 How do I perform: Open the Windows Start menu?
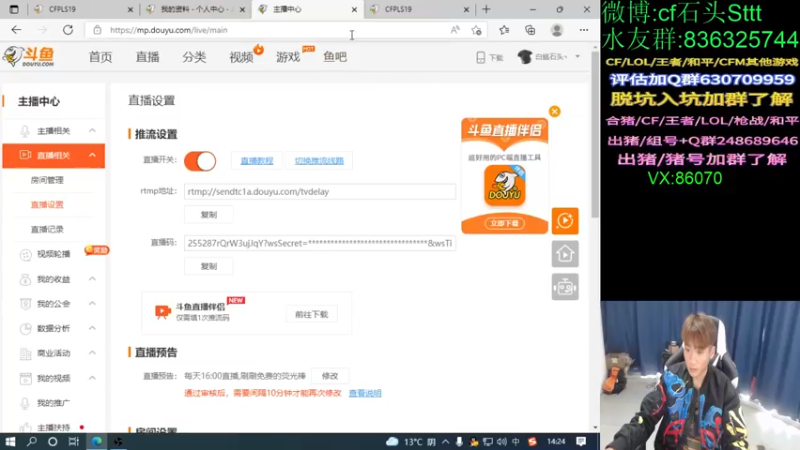[x=10, y=441]
